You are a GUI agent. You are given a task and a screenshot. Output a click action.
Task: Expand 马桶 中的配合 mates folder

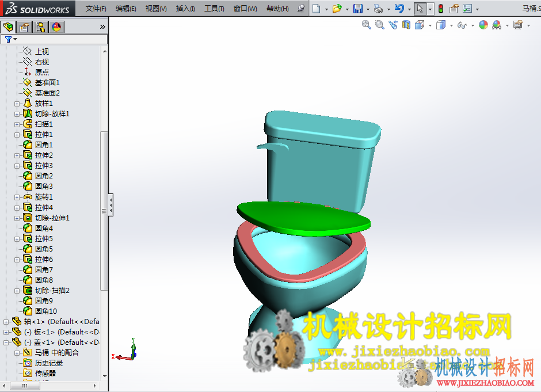tap(17, 353)
